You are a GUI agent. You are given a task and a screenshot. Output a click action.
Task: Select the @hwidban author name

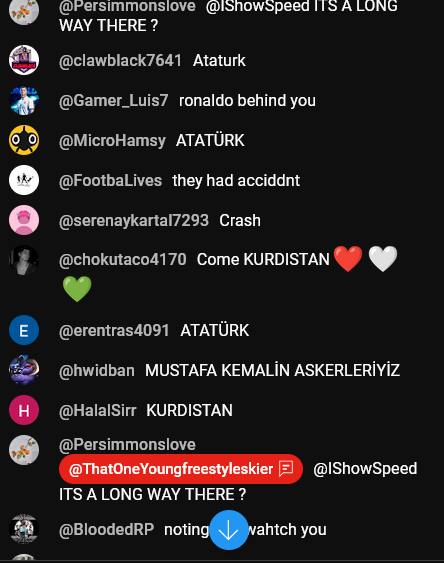pos(97,370)
